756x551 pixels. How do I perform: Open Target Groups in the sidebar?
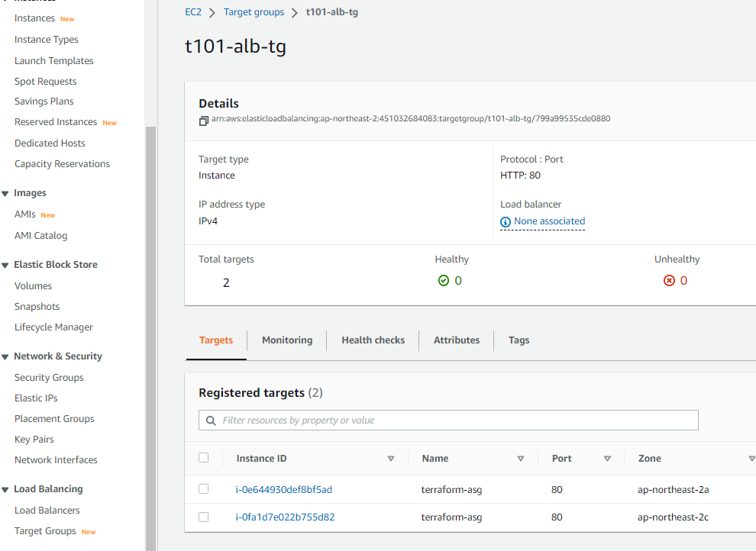(x=45, y=530)
